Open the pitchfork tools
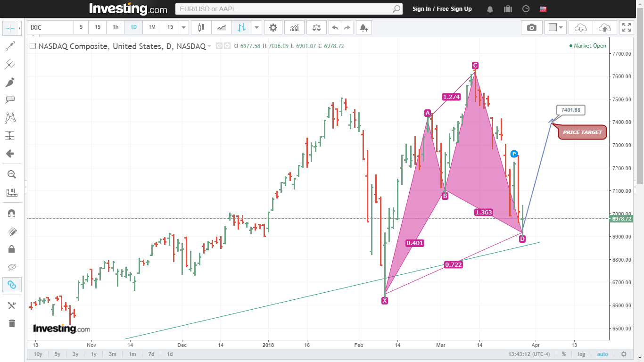 (x=10, y=64)
